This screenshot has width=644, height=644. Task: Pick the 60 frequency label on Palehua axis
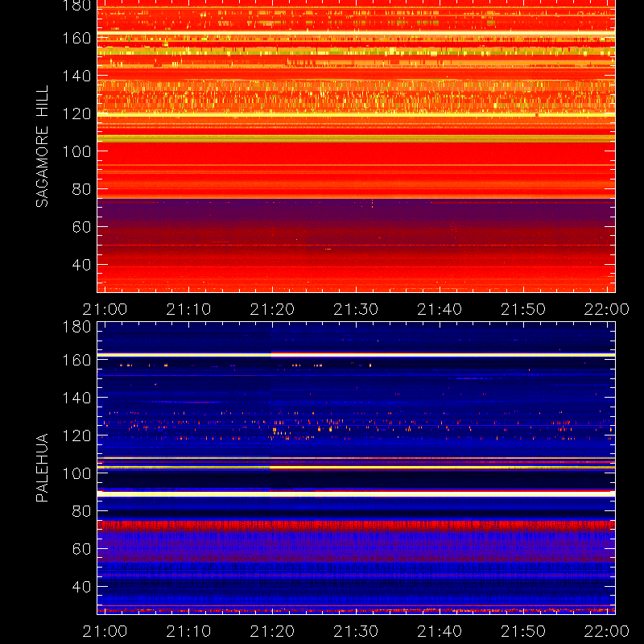coord(82,549)
